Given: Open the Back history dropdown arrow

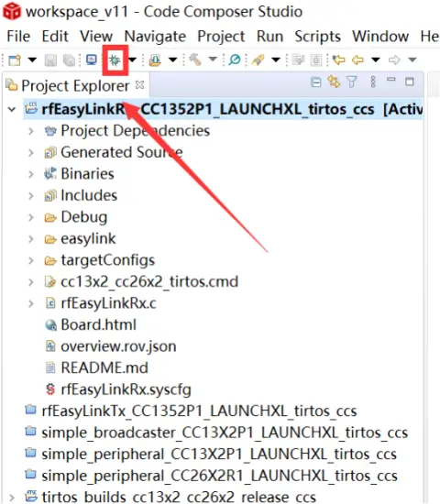Looking at the screenshot, I should pyautogui.click(x=375, y=60).
